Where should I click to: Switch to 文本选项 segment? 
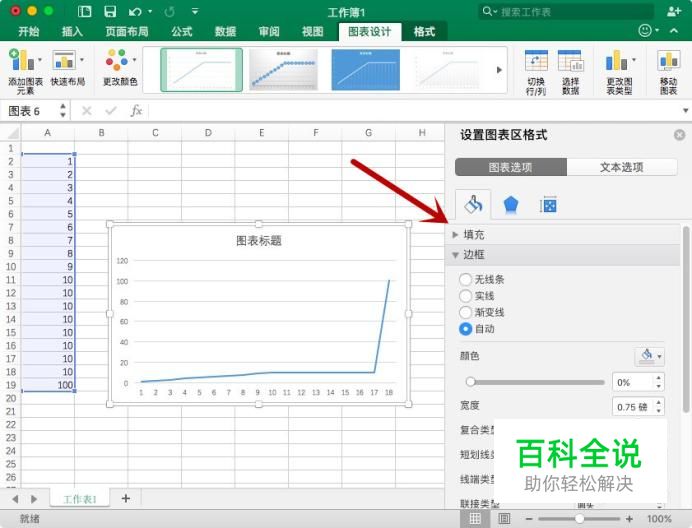coord(622,167)
